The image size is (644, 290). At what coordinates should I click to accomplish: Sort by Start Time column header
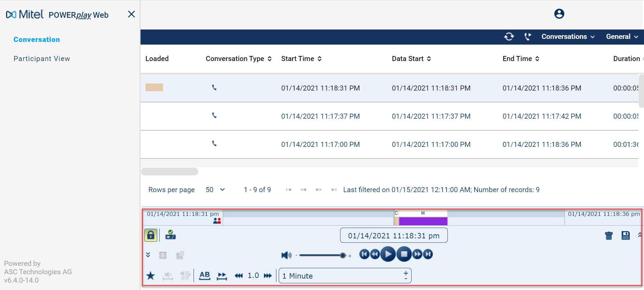click(x=301, y=59)
